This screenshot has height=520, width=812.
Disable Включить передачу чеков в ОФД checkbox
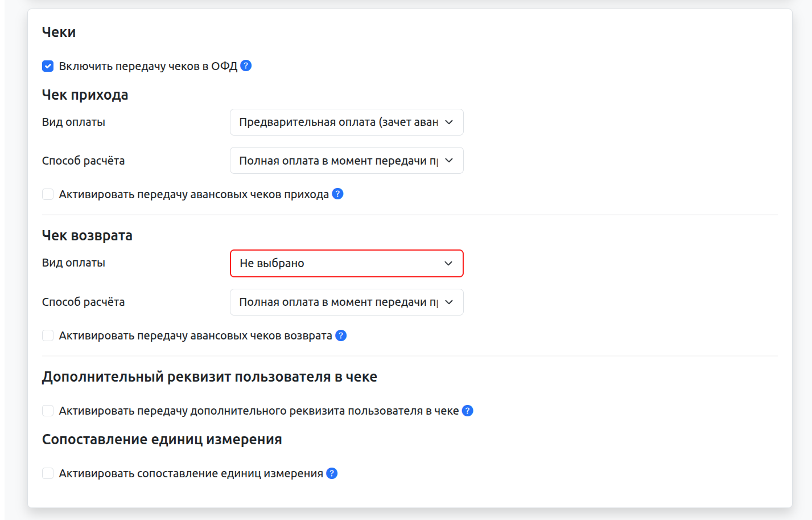click(48, 66)
